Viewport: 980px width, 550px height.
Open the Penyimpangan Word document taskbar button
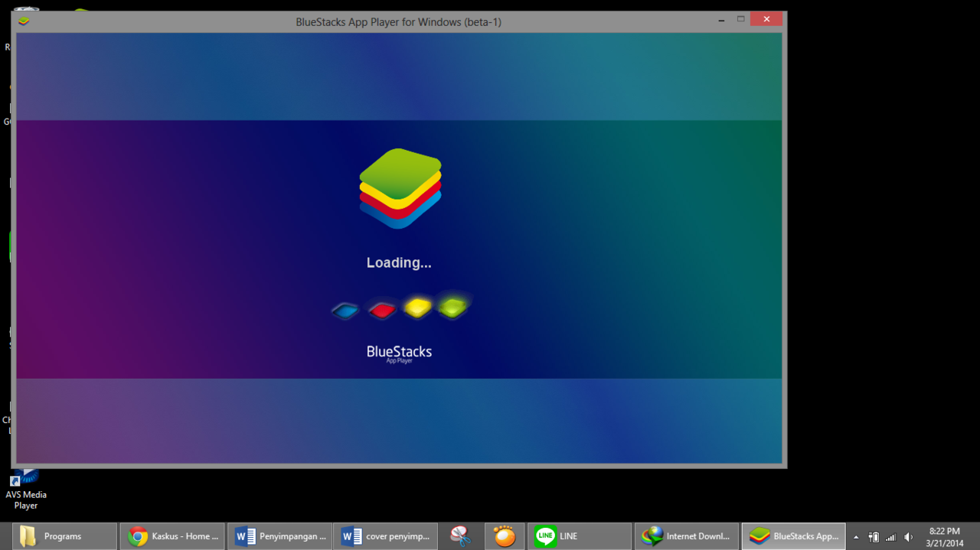tap(280, 536)
